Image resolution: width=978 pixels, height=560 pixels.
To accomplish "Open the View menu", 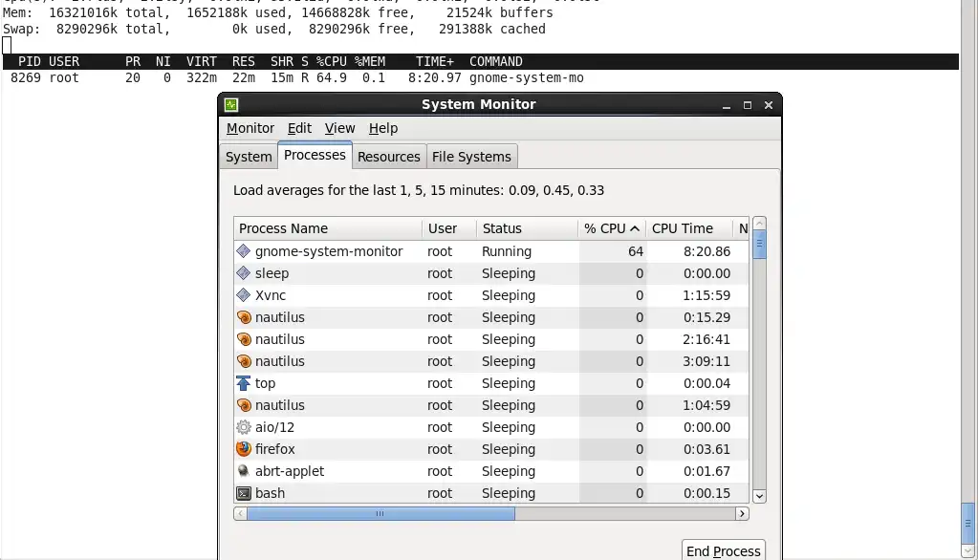I will pos(339,128).
